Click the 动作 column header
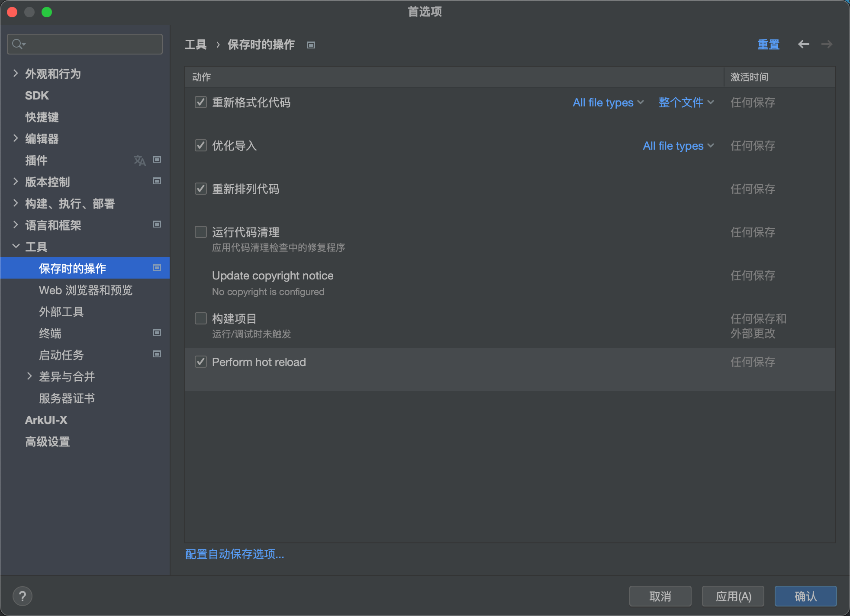The width and height of the screenshot is (850, 616). (x=454, y=77)
